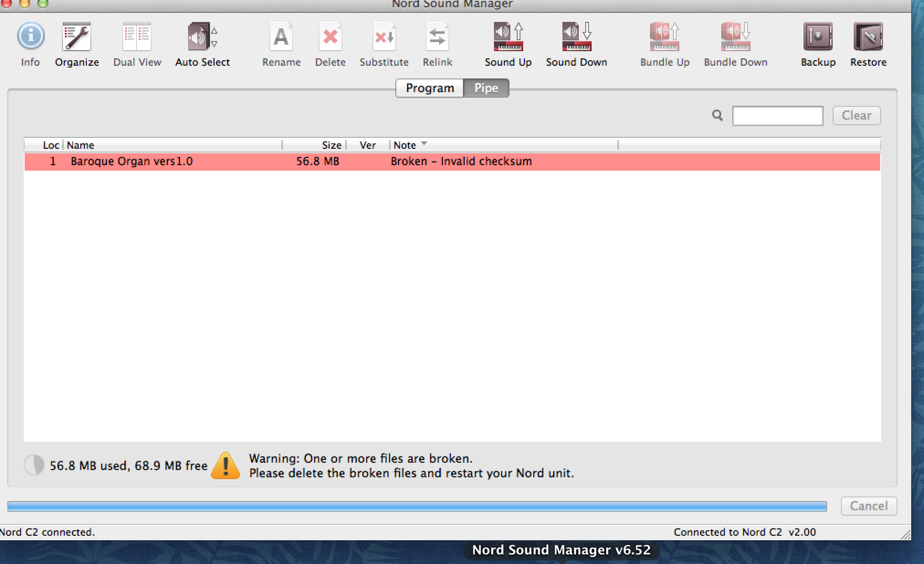Open the Info panel
The width and height of the screenshot is (924, 564).
[30, 43]
